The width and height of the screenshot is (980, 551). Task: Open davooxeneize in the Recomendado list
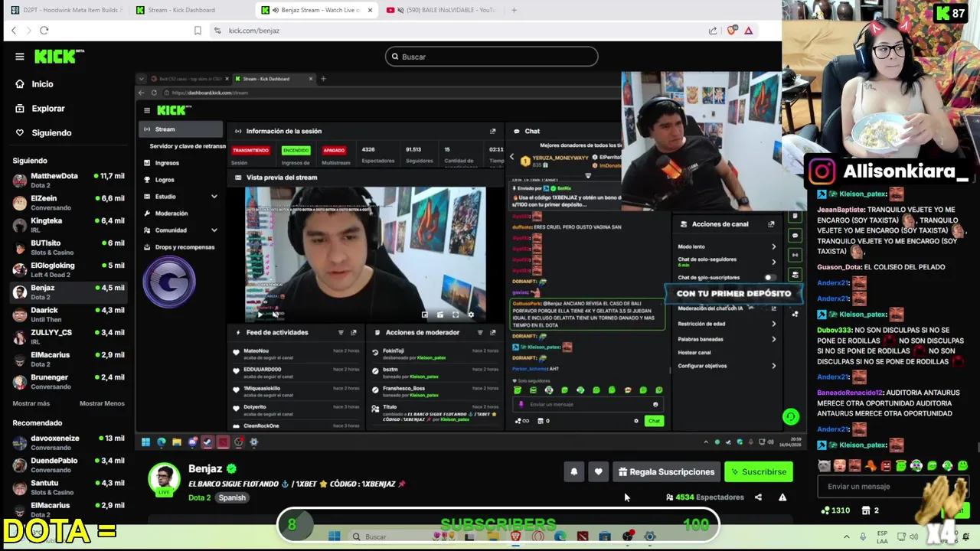pyautogui.click(x=69, y=442)
